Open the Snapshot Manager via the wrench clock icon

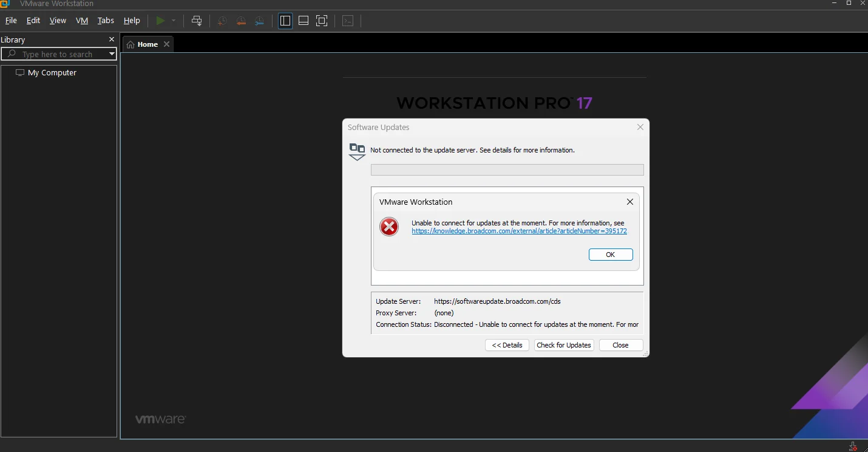[x=260, y=20]
